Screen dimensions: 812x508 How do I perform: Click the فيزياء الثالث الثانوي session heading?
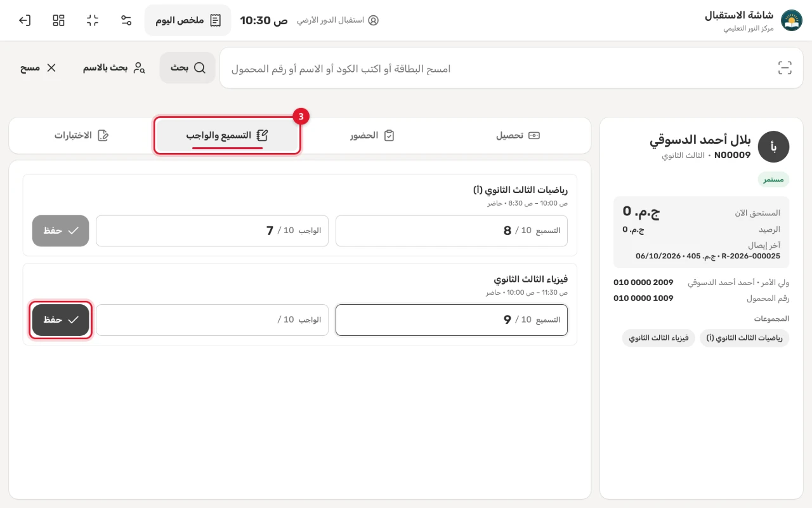click(x=531, y=279)
